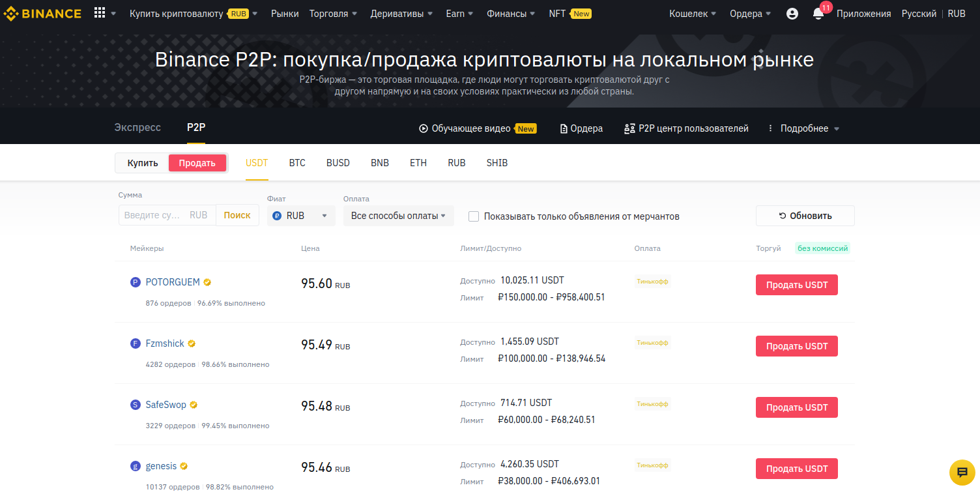This screenshot has height=496, width=980.
Task: Click the ruble currency icon in Фиат
Action: tap(277, 216)
